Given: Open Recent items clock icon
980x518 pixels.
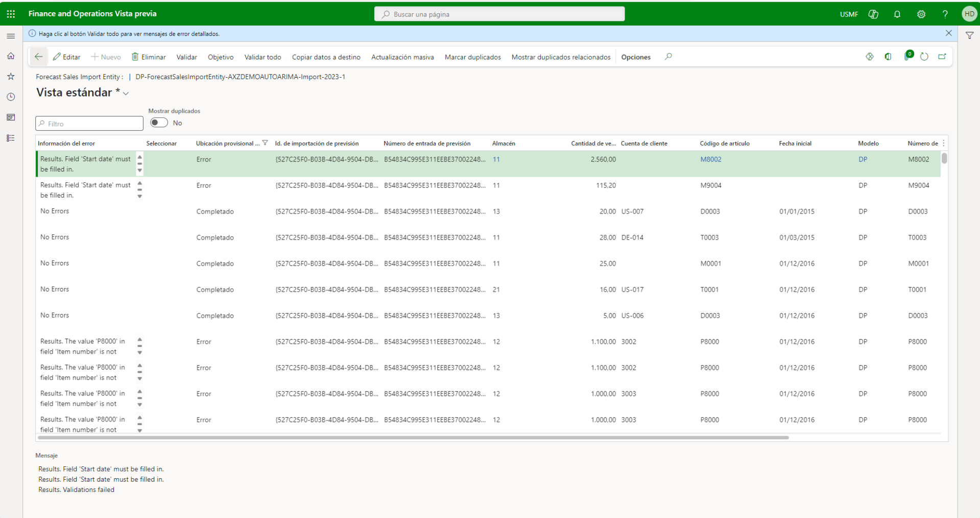Looking at the screenshot, I should click(11, 97).
